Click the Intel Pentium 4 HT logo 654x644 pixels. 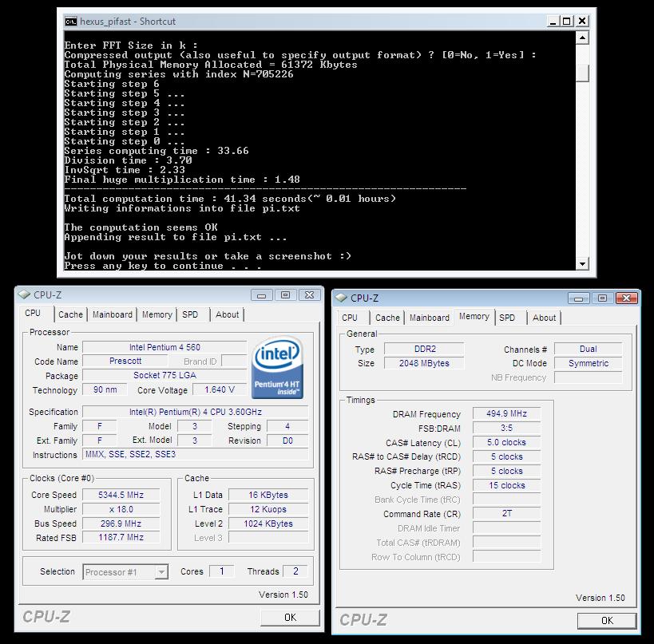[277, 367]
